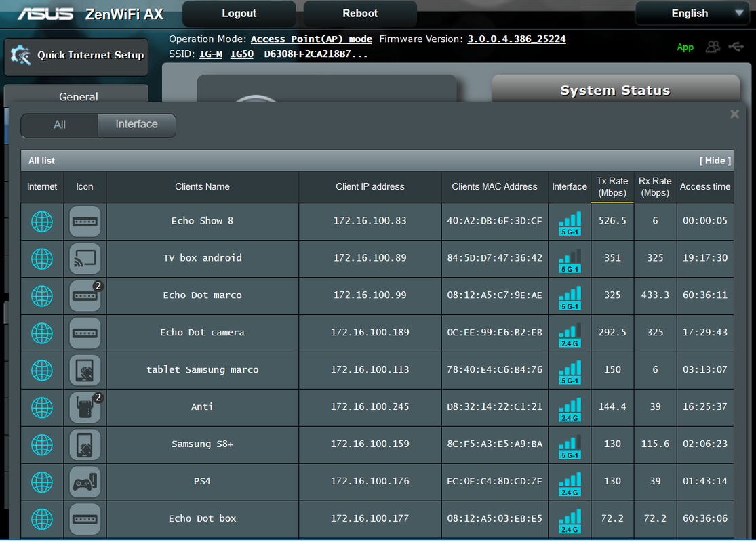
Task: Click the System Status panel title
Action: (615, 91)
